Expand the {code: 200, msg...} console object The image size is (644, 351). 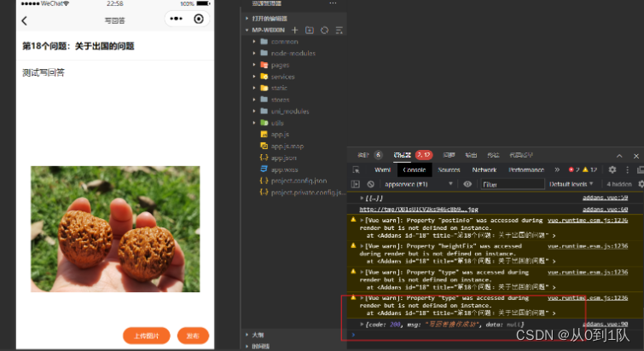tap(362, 325)
